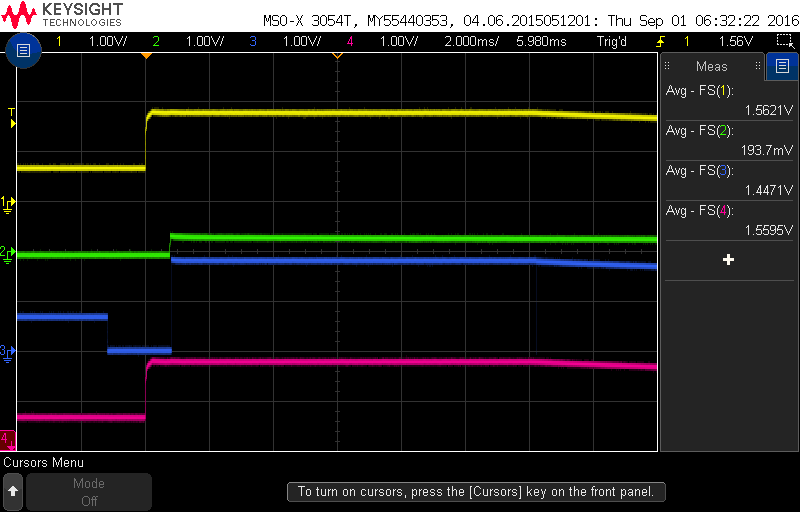Click the turn on cursors hint message

(x=476, y=492)
